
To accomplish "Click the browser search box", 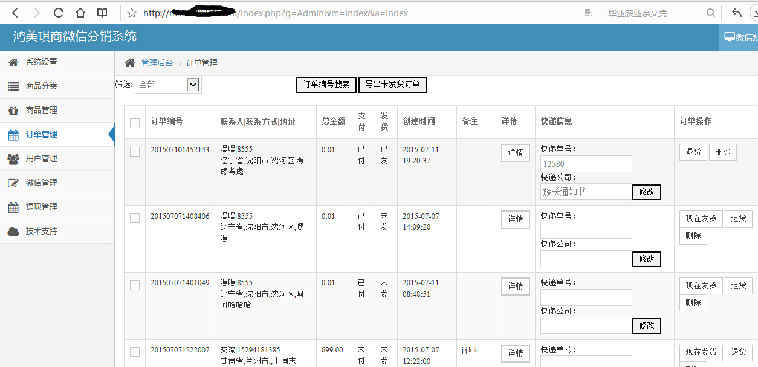I will [x=638, y=13].
